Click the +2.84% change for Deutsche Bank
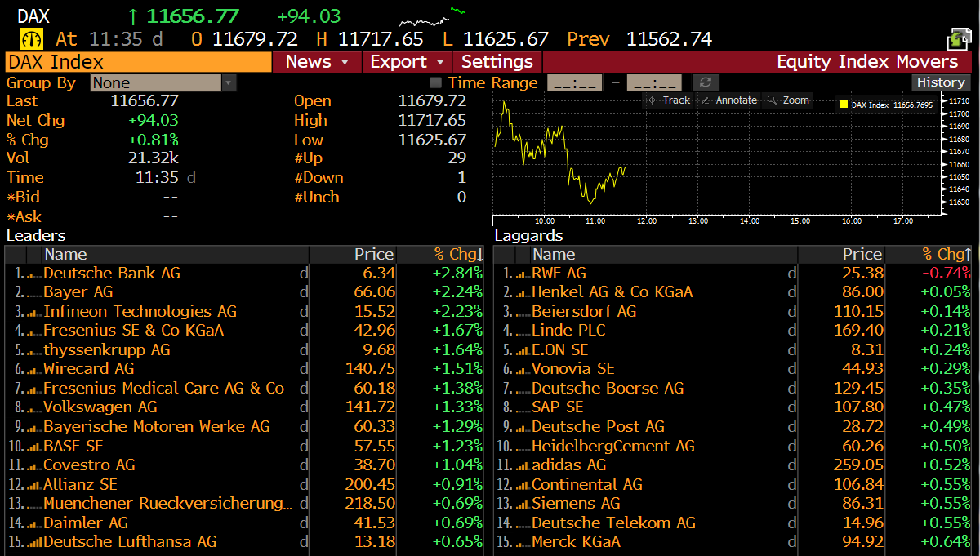This screenshot has width=980, height=556. tap(457, 274)
